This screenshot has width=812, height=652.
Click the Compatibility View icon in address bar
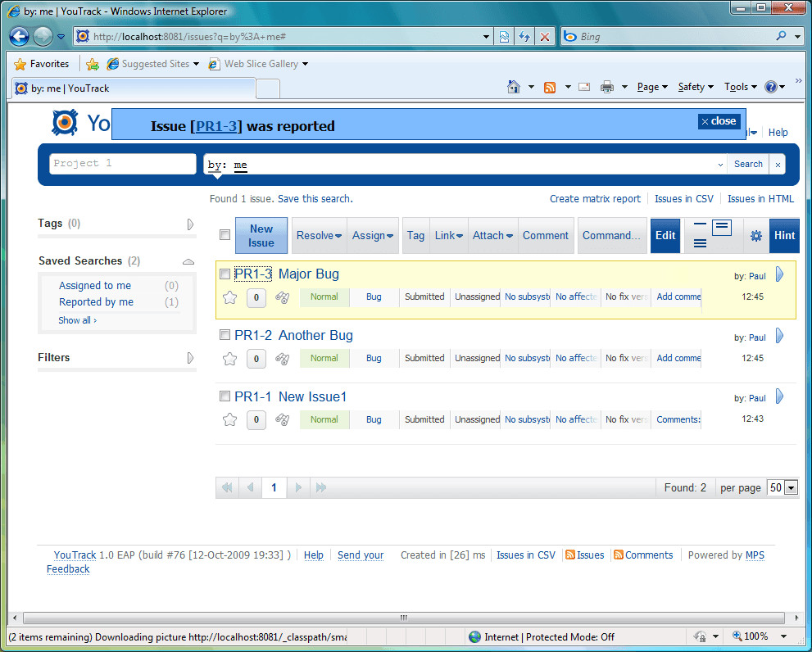[505, 36]
